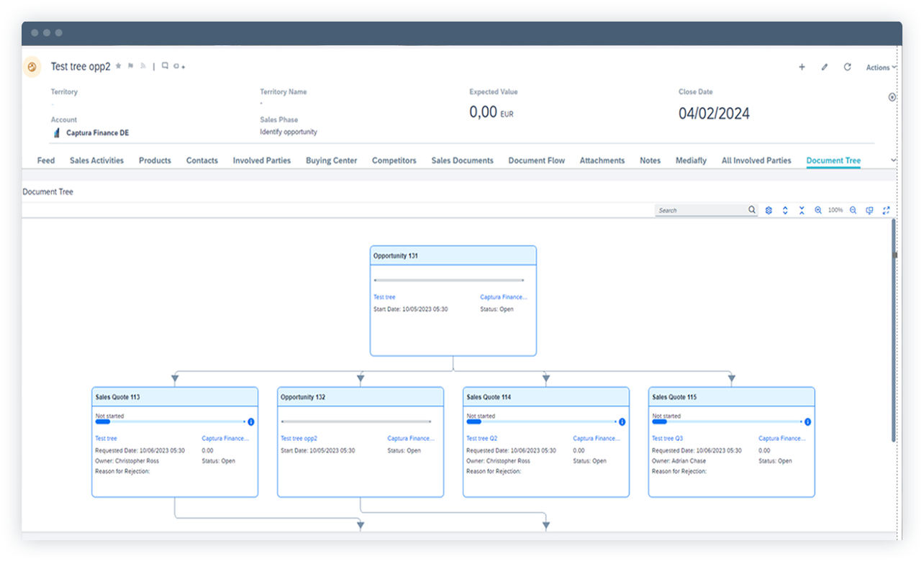Click the info icon on Sales Quote 113

click(252, 421)
